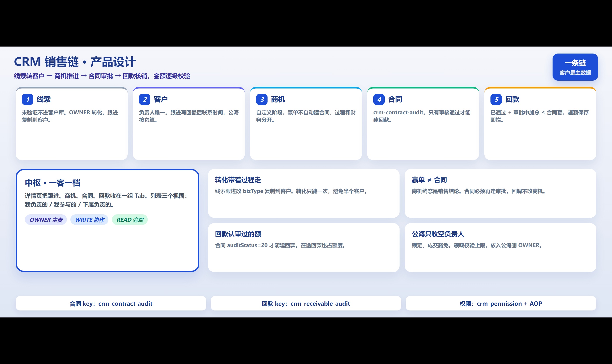Click the subtitle starting with 线索转客户

pos(102,76)
